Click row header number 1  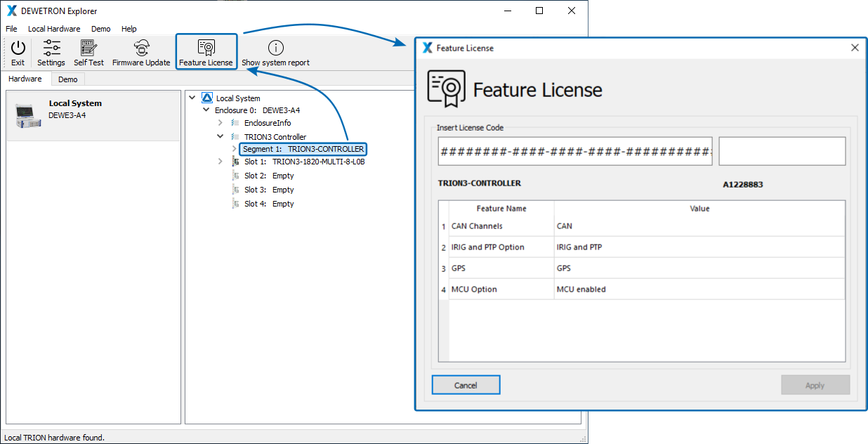tap(444, 226)
